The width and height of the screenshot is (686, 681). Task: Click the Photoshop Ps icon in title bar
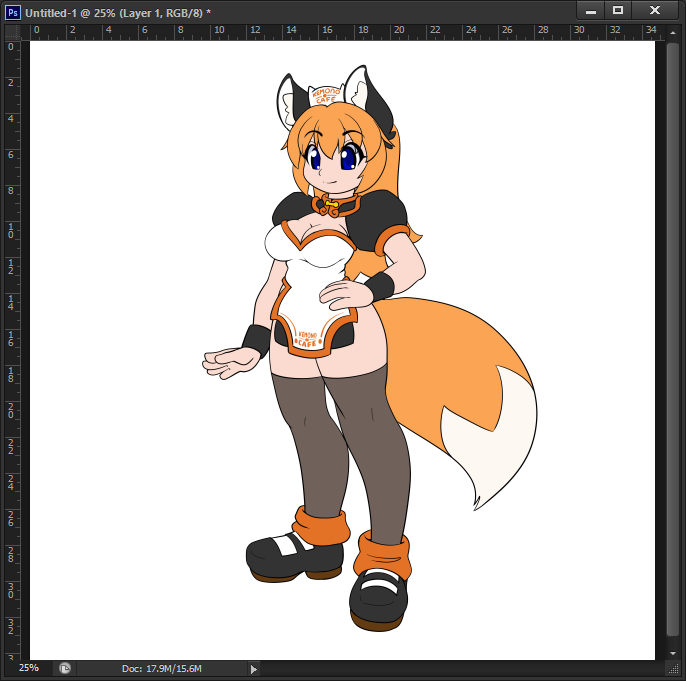tap(13, 12)
